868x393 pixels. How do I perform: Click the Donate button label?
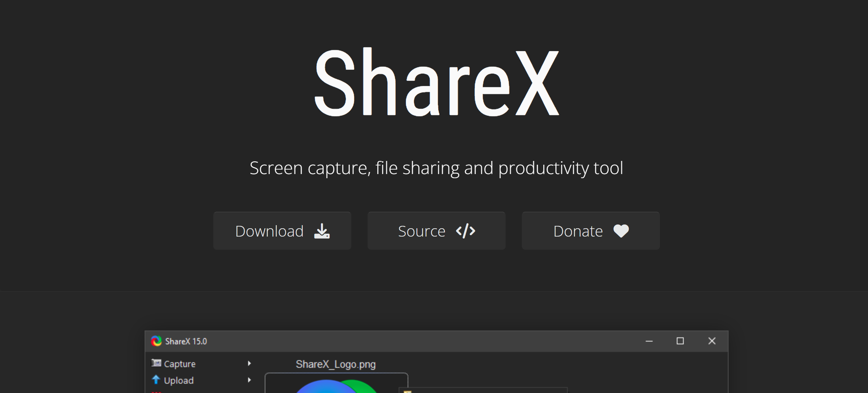(578, 231)
